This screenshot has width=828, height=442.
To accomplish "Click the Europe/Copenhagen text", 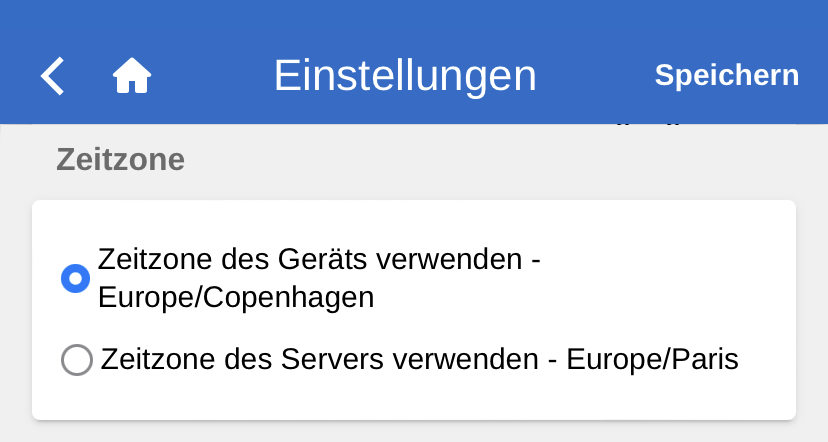I will pyautogui.click(x=236, y=298).
